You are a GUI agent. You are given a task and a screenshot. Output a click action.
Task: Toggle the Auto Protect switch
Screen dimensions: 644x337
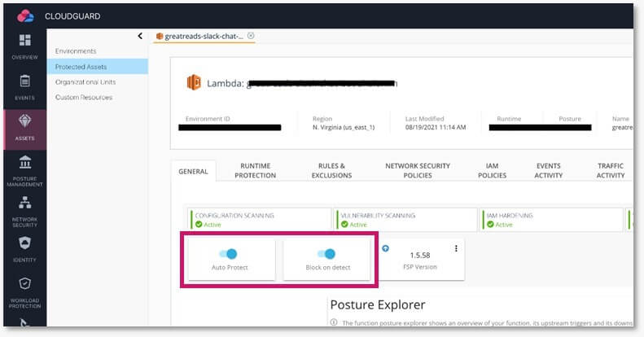pyautogui.click(x=228, y=254)
